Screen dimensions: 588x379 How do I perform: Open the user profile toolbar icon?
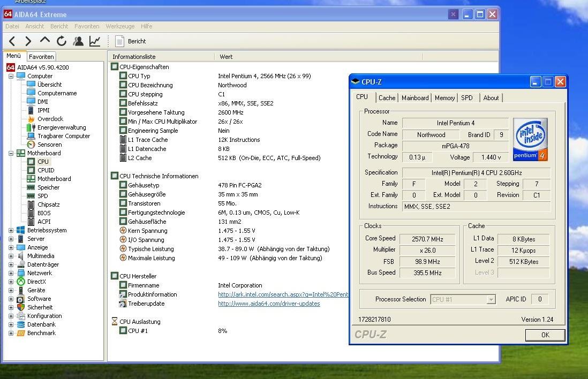[x=78, y=41]
